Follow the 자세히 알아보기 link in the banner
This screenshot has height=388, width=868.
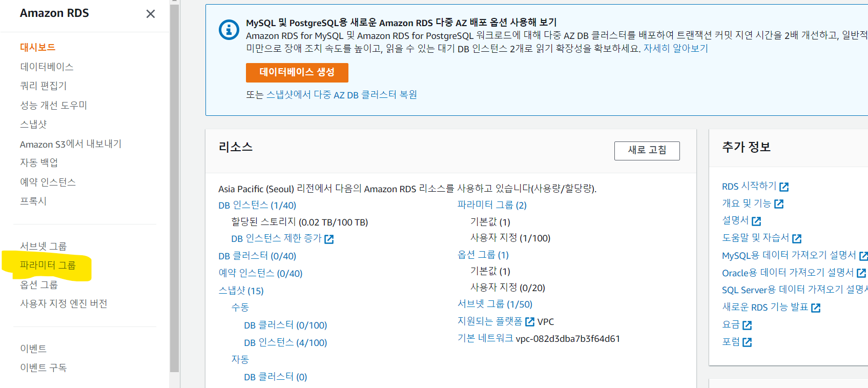[x=676, y=48]
